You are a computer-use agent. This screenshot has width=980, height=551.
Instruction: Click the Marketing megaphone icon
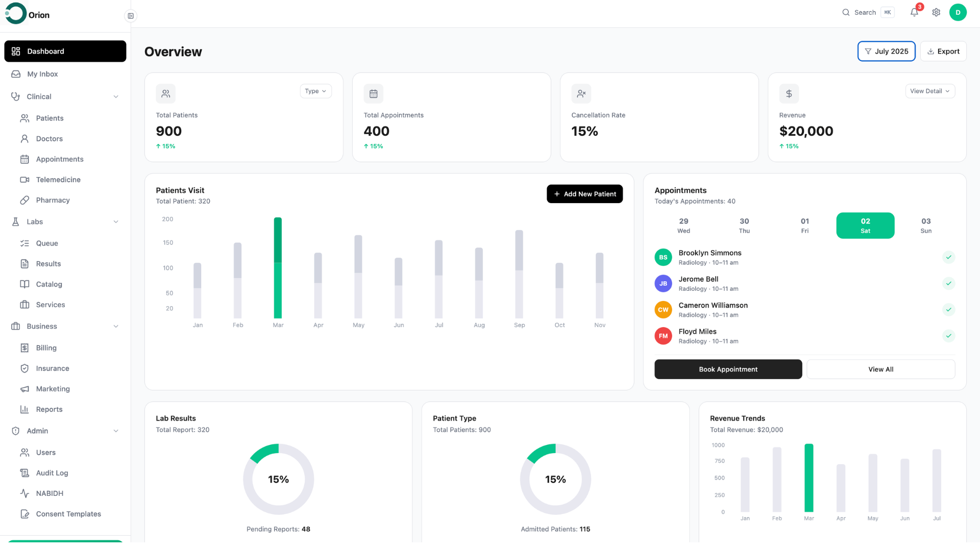point(24,389)
